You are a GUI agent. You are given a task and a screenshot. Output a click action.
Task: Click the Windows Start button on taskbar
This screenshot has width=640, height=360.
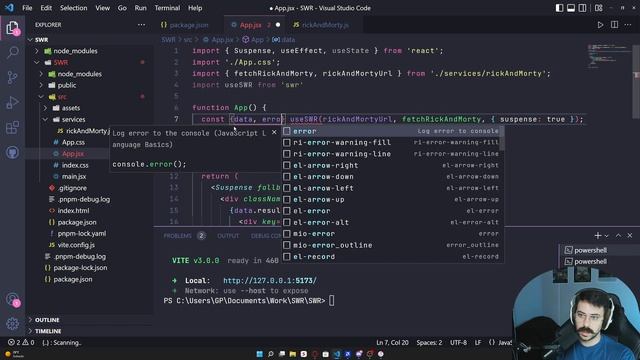260,354
